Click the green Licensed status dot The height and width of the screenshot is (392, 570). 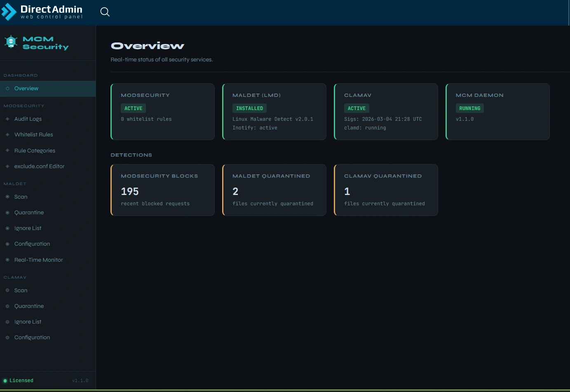(x=5, y=381)
